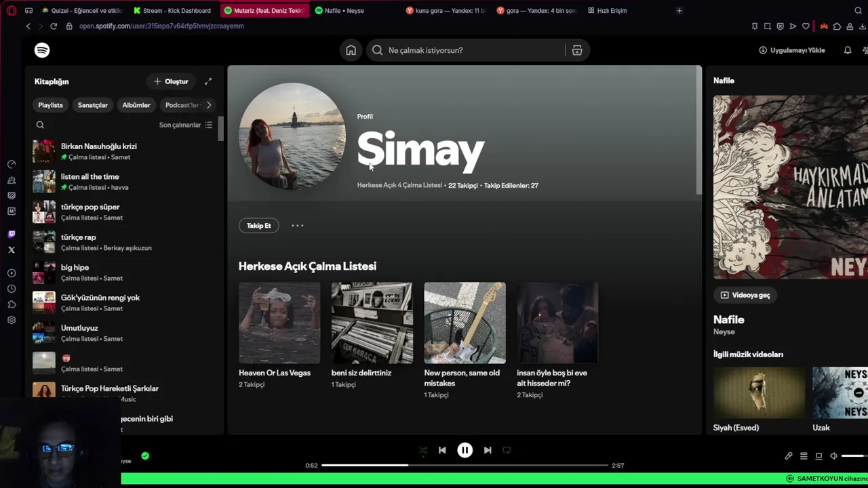Open beni siz delirttiniz playlist card
The image size is (868, 488).
(372, 335)
